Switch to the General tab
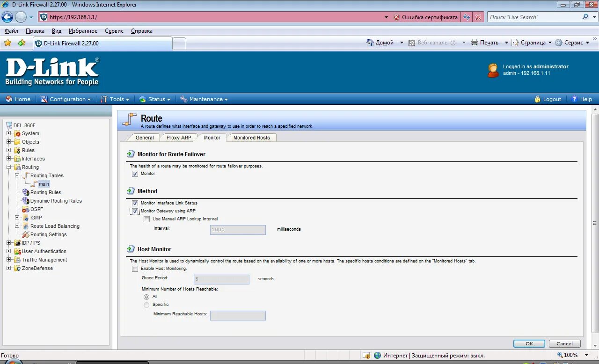Viewport: 599px width, 364px height. click(145, 138)
